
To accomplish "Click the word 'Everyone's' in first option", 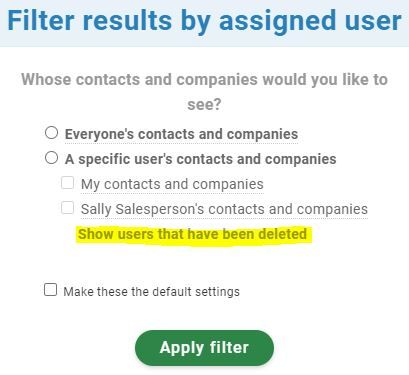I will 99,135.
